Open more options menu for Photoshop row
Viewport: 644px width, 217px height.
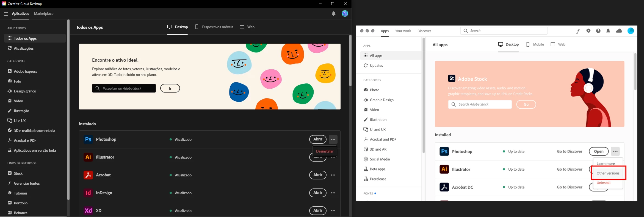coord(333,139)
